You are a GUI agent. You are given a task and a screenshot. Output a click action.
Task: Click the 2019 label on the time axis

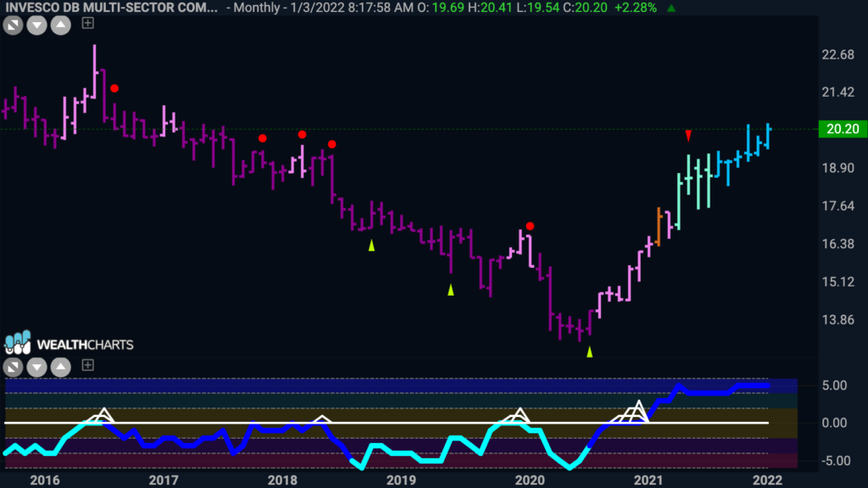click(401, 480)
